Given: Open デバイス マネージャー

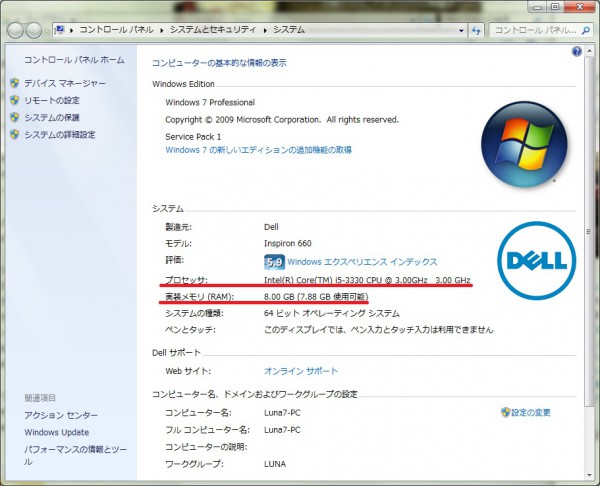Looking at the screenshot, I should pyautogui.click(x=65, y=83).
